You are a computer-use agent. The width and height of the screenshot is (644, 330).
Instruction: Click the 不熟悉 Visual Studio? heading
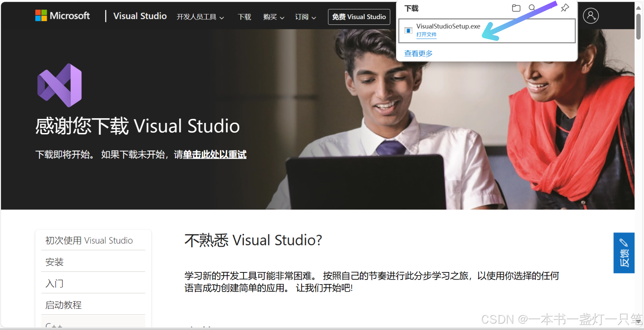coord(253,240)
